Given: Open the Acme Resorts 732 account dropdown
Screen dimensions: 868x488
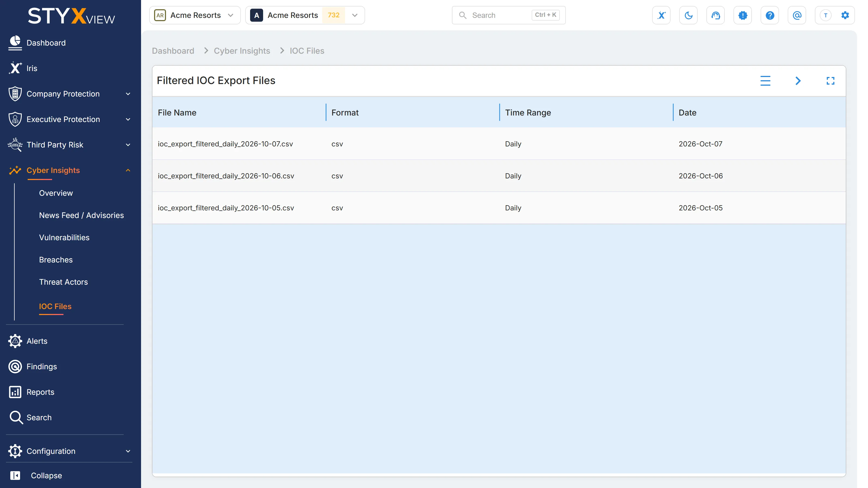Looking at the screenshot, I should tap(305, 15).
